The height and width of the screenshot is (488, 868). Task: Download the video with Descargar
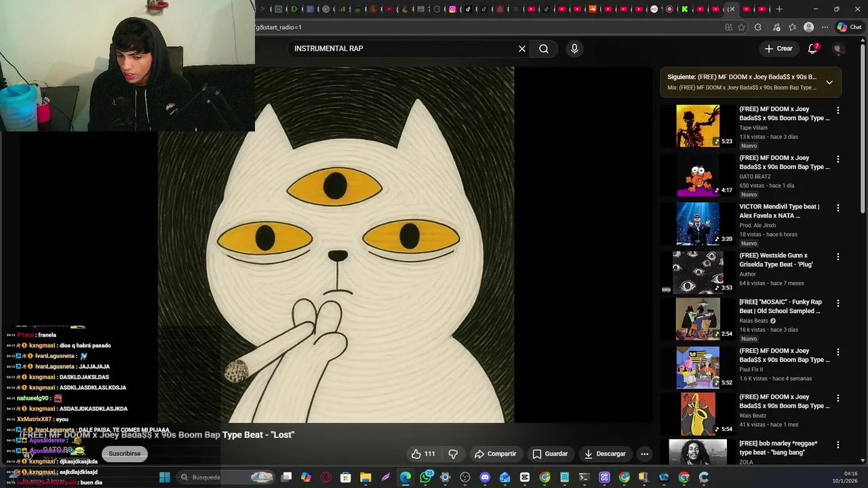(x=605, y=454)
